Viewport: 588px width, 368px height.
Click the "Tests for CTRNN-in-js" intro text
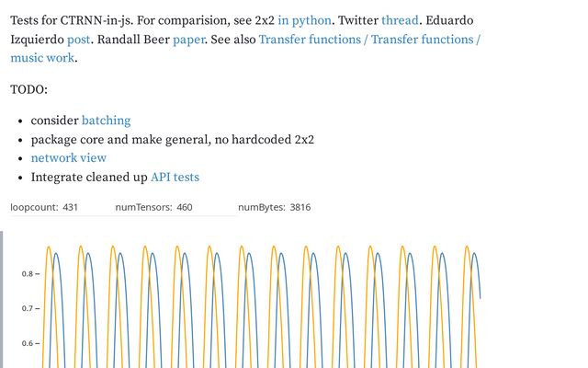coord(72,20)
